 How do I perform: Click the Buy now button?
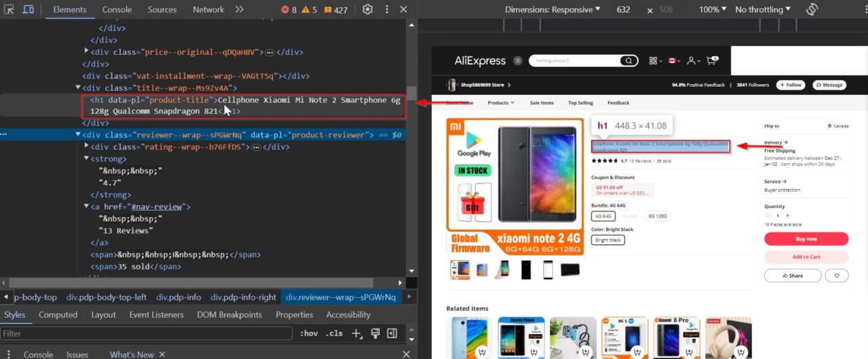(806, 239)
